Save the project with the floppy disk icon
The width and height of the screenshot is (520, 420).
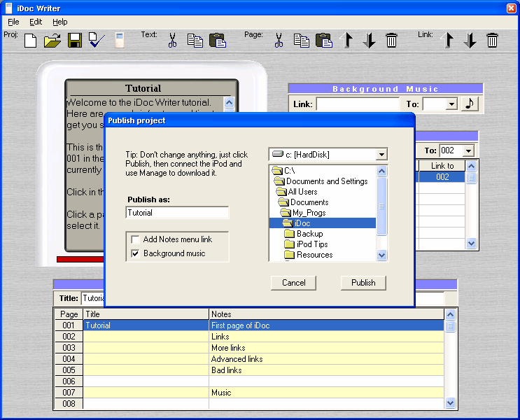click(x=75, y=41)
